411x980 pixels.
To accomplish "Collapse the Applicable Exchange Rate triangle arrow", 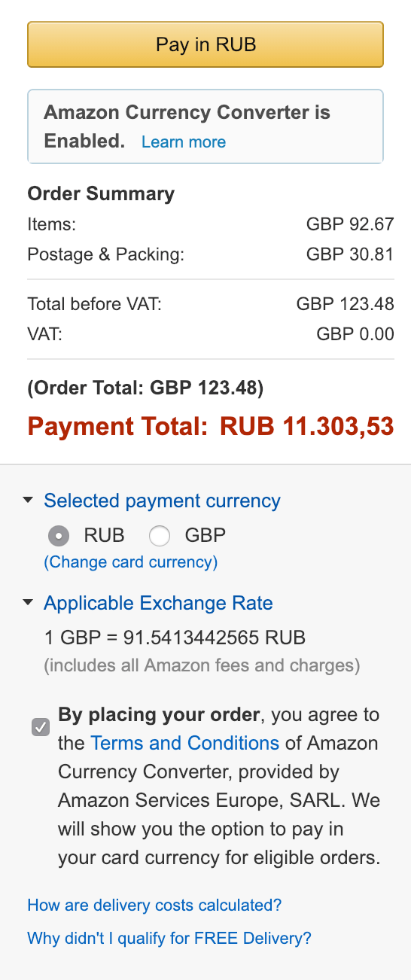I will (x=29, y=603).
